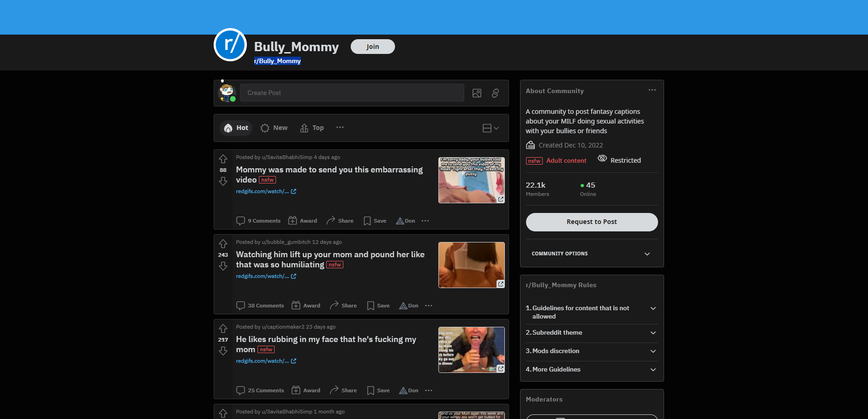868x419 pixels.
Task: Open About Community three-dot options menu
Action: coord(652,90)
